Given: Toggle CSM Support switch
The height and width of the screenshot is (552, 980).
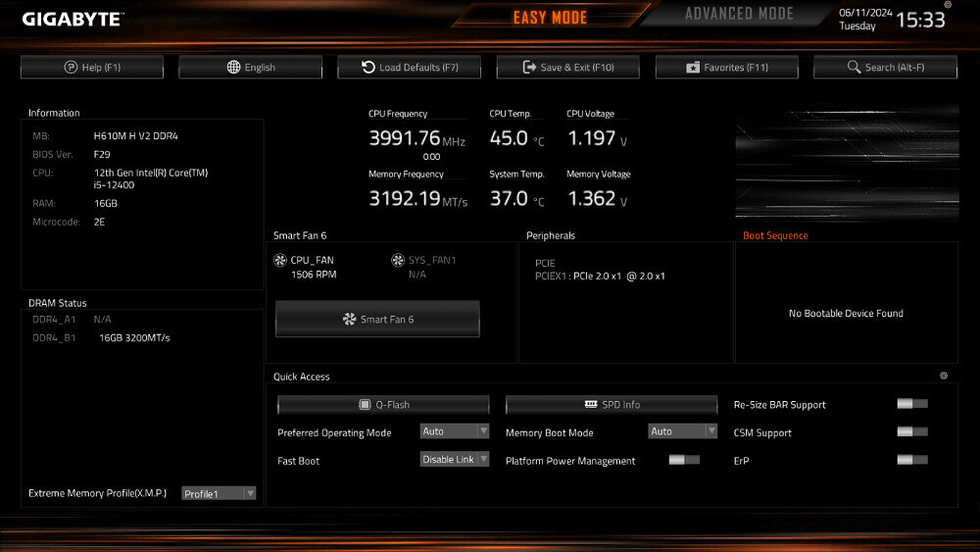Looking at the screenshot, I should coord(911,431).
